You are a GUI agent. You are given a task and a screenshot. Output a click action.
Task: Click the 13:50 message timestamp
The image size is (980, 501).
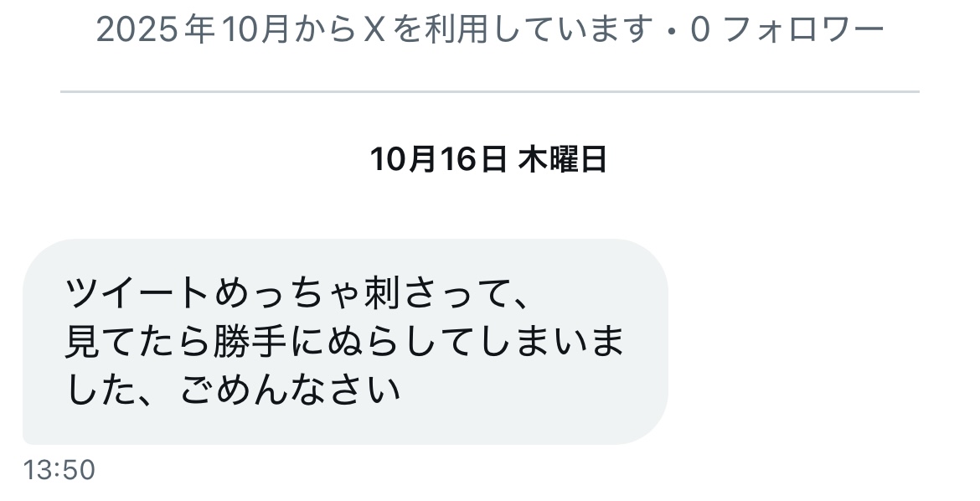pos(59,470)
